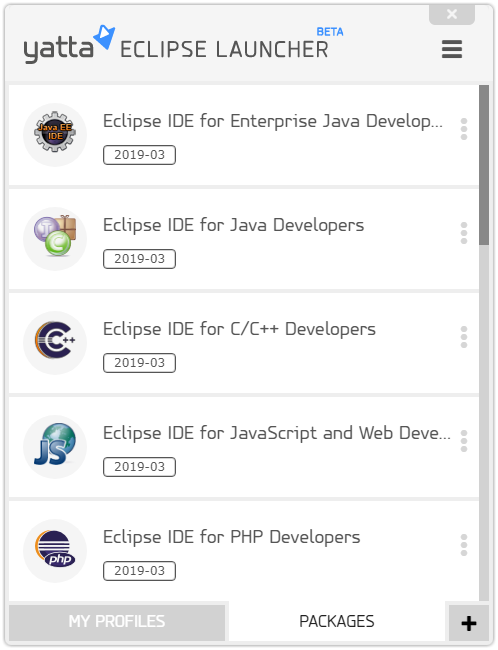Open options for JavaScript and Web package

464,441
